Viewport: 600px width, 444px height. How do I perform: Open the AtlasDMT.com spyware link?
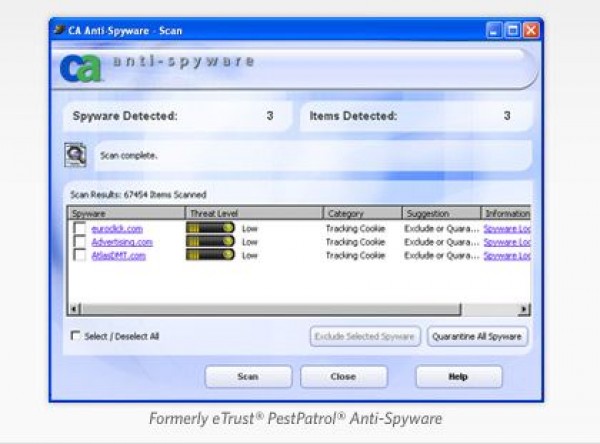[119, 255]
